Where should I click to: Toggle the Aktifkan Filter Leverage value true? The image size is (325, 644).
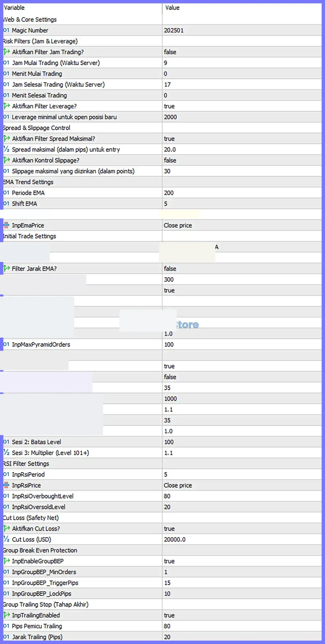[x=242, y=106]
